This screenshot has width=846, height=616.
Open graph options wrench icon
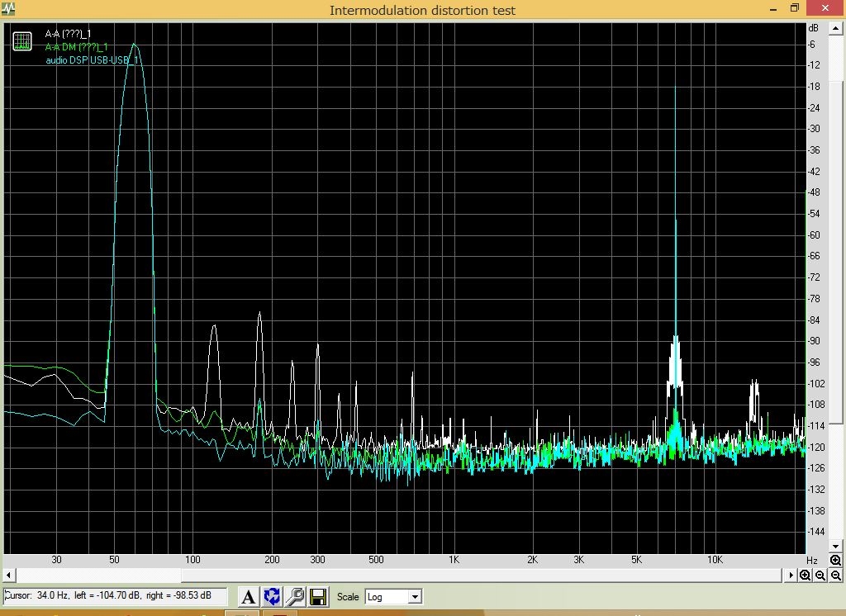(x=295, y=596)
